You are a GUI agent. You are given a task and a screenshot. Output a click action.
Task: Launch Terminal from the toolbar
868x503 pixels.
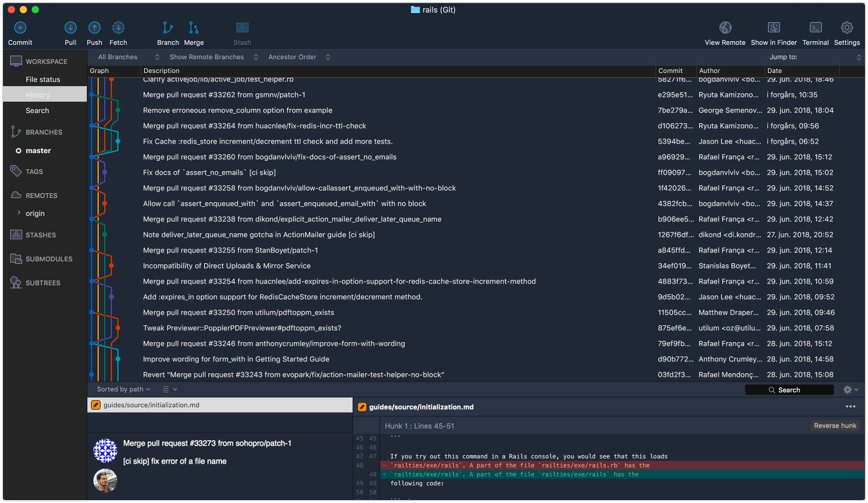816,28
